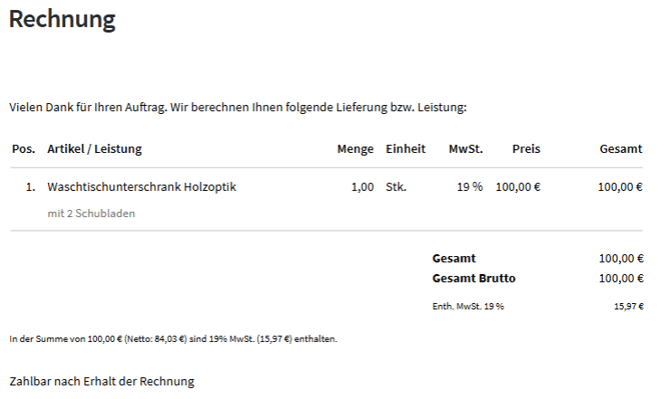The height and width of the screenshot is (399, 670).
Task: Click the Artikel / Leistung column header
Action: [94, 149]
